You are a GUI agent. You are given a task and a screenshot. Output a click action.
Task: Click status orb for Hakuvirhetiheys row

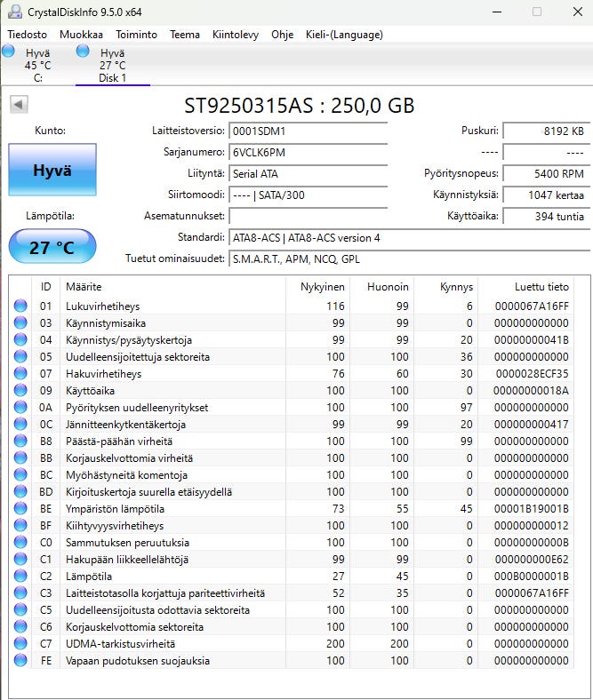pos(20,374)
